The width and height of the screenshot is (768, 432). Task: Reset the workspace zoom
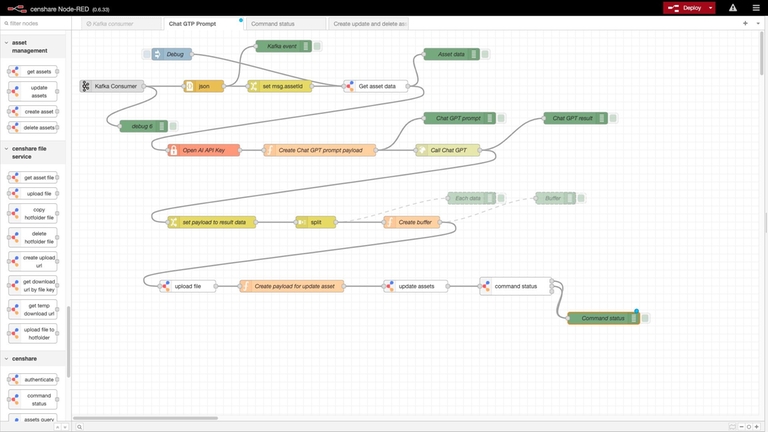point(749,427)
